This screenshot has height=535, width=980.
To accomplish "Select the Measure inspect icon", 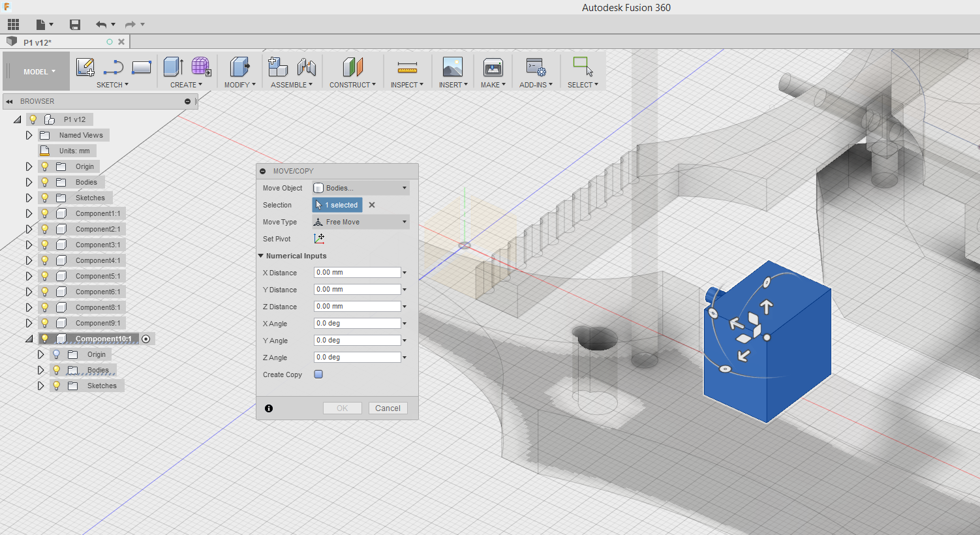I will pos(407,67).
